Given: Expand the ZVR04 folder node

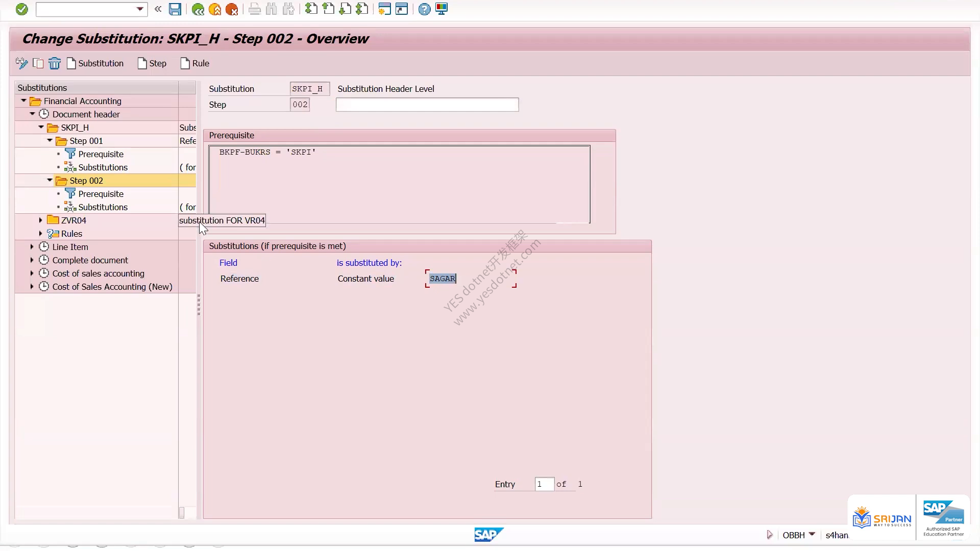Looking at the screenshot, I should tap(41, 220).
